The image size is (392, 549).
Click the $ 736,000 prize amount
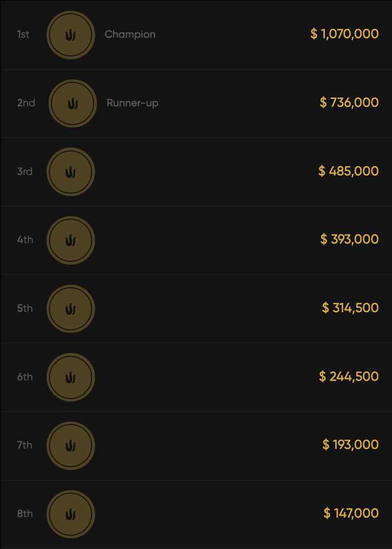349,102
